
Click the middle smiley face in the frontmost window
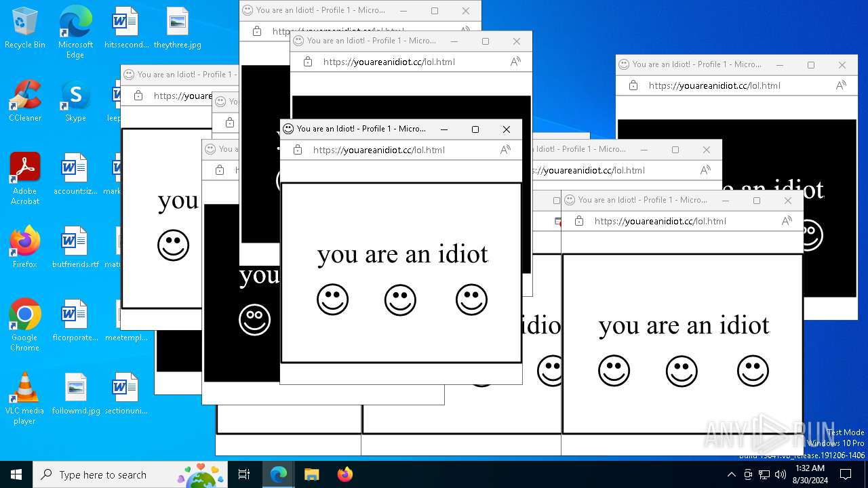400,300
